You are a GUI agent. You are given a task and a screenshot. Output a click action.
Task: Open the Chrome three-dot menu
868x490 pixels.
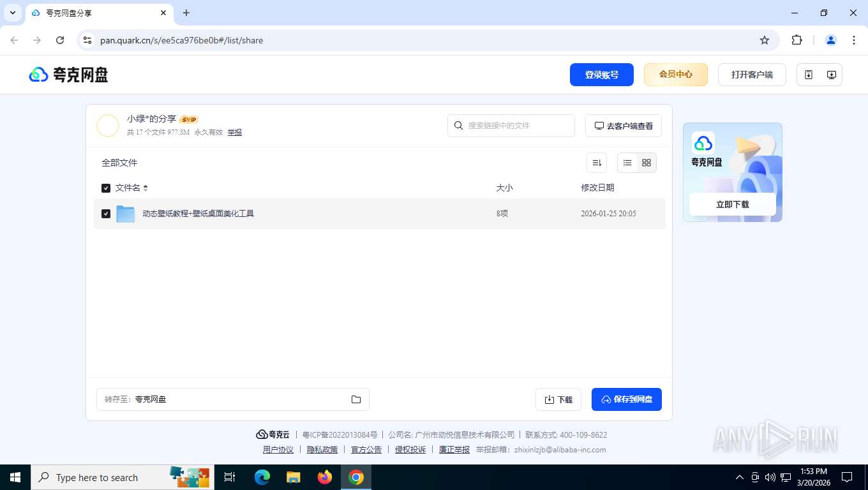pos(854,40)
